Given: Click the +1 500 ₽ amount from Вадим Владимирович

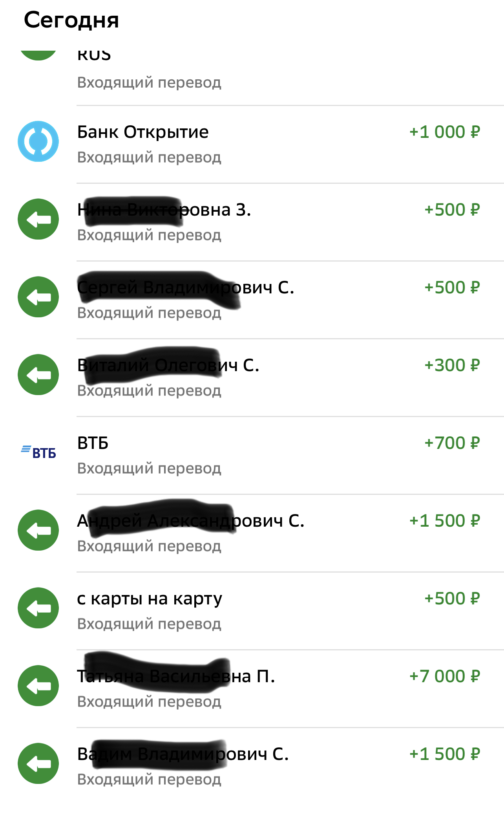Looking at the screenshot, I should (x=444, y=754).
